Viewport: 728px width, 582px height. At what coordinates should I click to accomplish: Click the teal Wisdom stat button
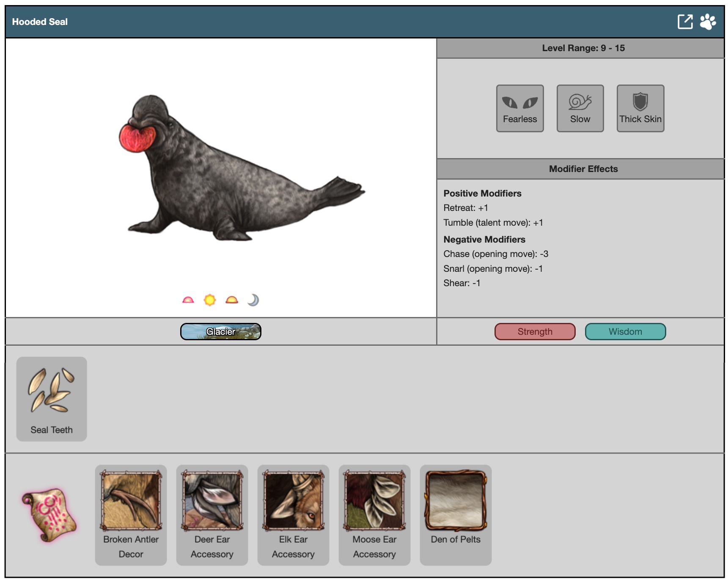(625, 332)
